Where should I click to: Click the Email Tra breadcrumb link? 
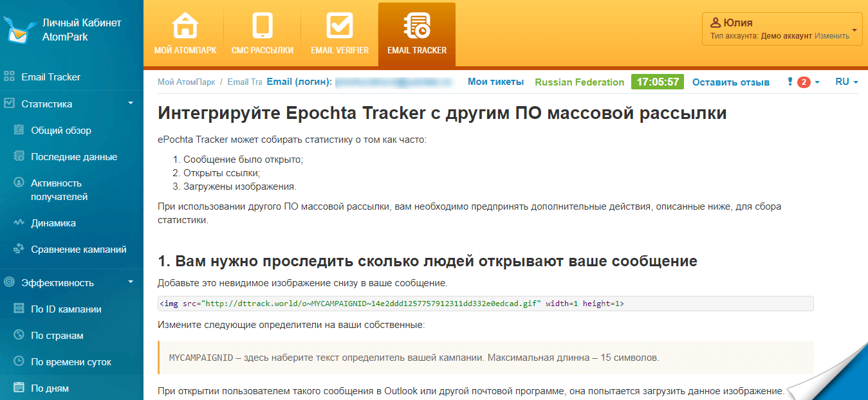[x=245, y=82]
